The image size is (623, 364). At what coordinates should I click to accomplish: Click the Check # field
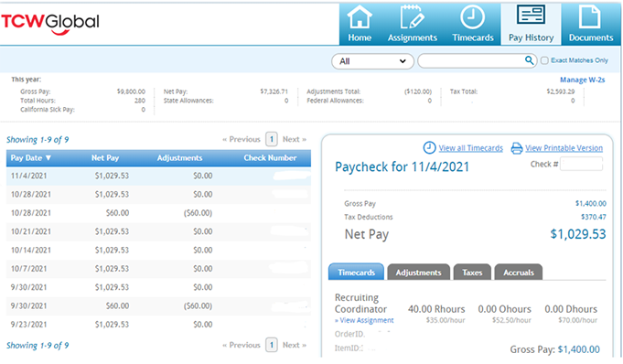pos(581,164)
